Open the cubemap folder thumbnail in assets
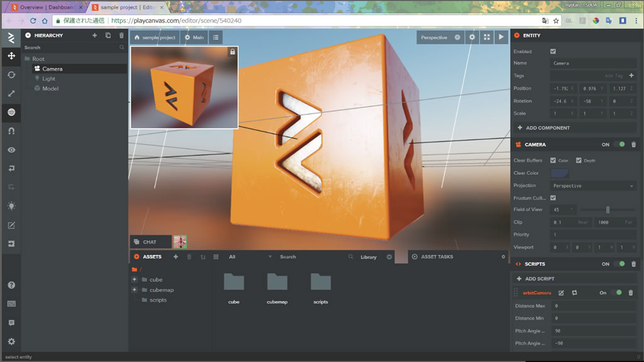 [277, 282]
